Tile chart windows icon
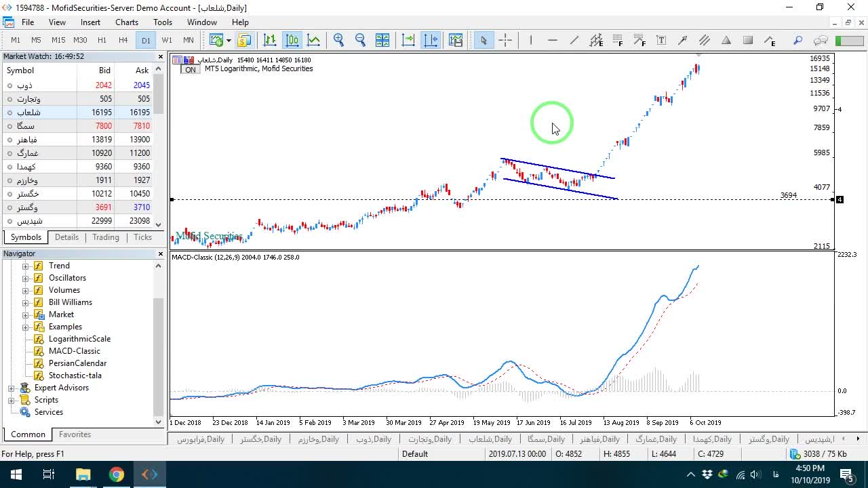This screenshot has width=868, height=488. coord(382,40)
